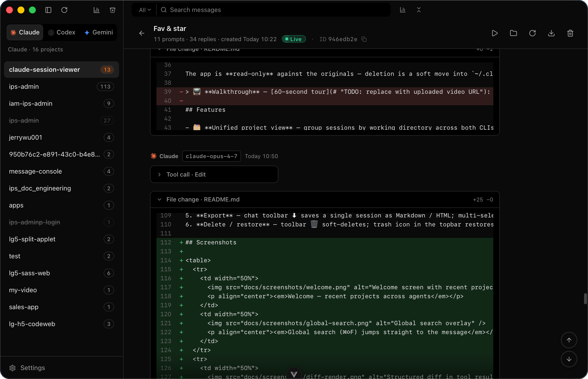The width and height of the screenshot is (588, 379).
Task: Click the green Live status badge
Action: [x=294, y=39]
